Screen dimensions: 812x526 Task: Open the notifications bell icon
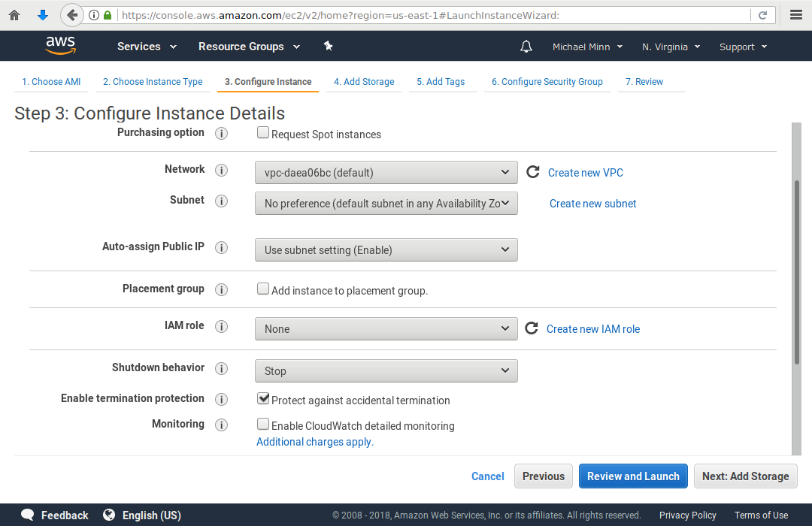(x=526, y=47)
